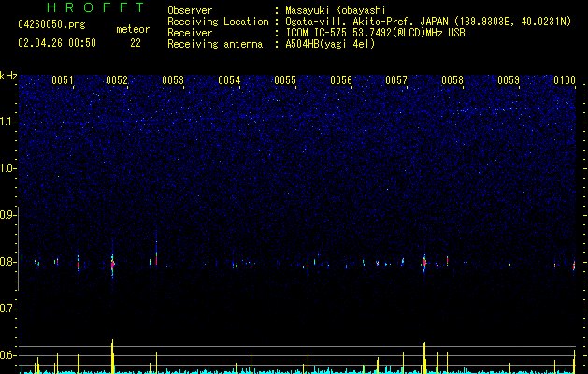
Task: Click the 0055 time marker
Action: click(285, 80)
